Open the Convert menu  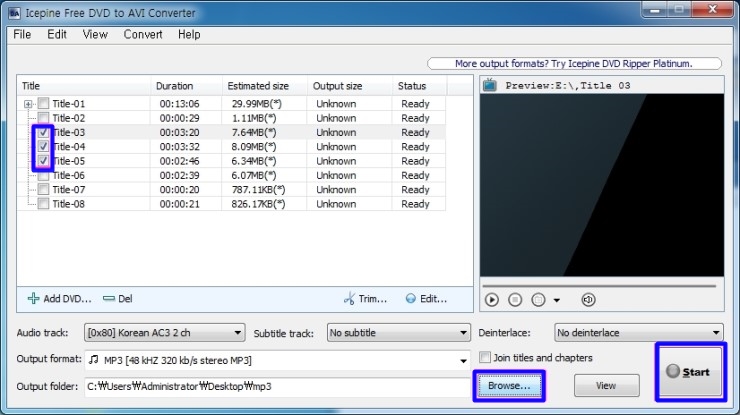point(143,34)
